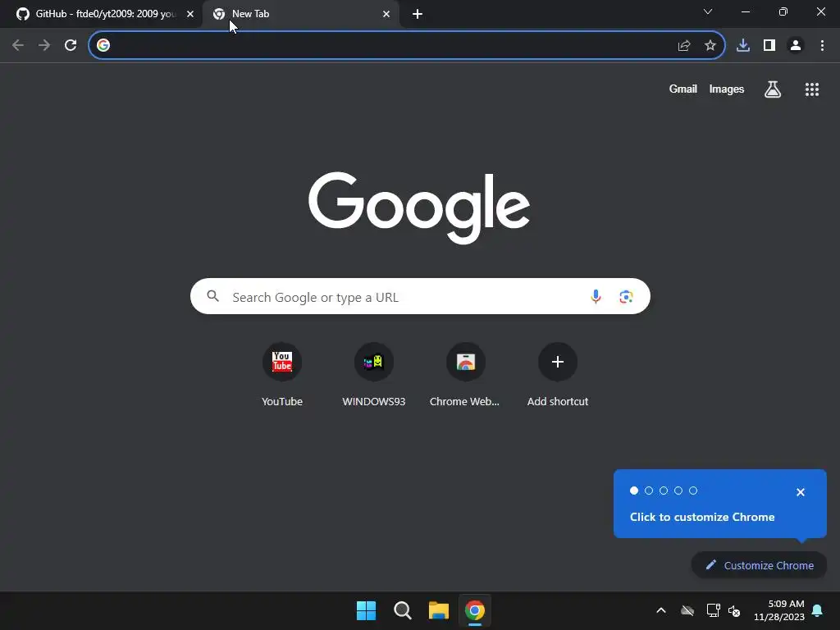
Task: Open Chrome three-dot menu
Action: tap(822, 46)
